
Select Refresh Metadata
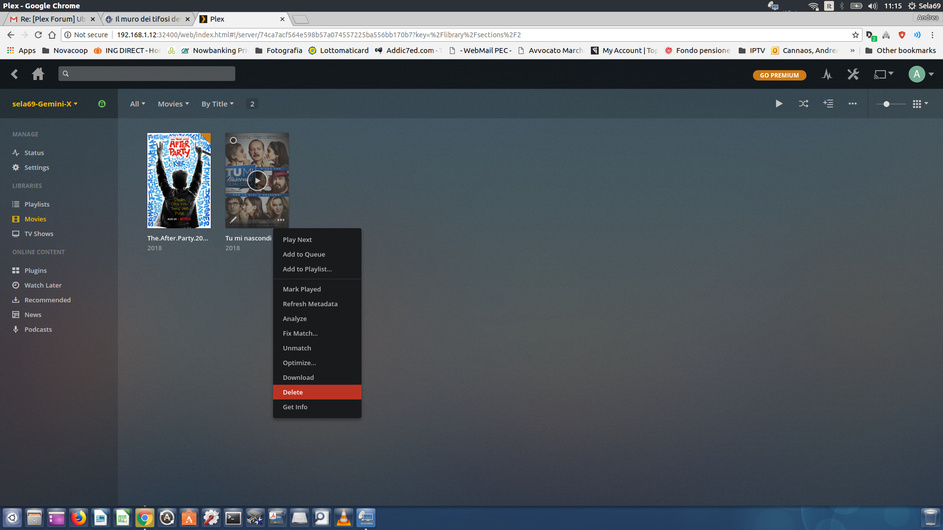click(x=317, y=304)
